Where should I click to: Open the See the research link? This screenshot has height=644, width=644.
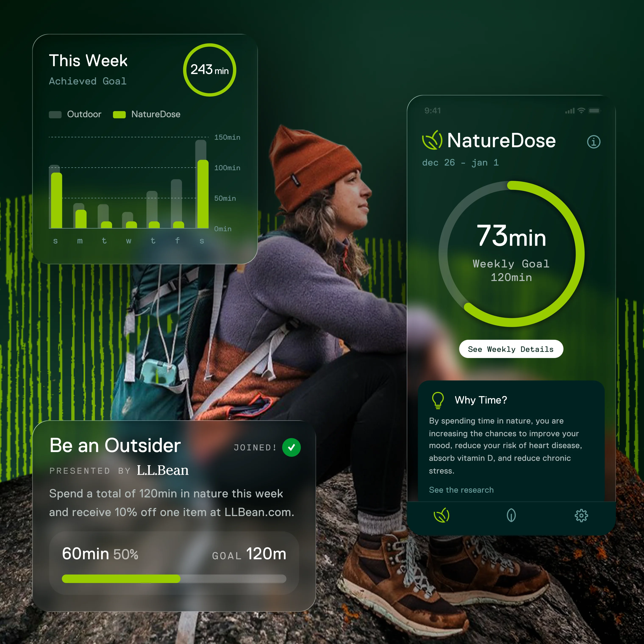[461, 490]
